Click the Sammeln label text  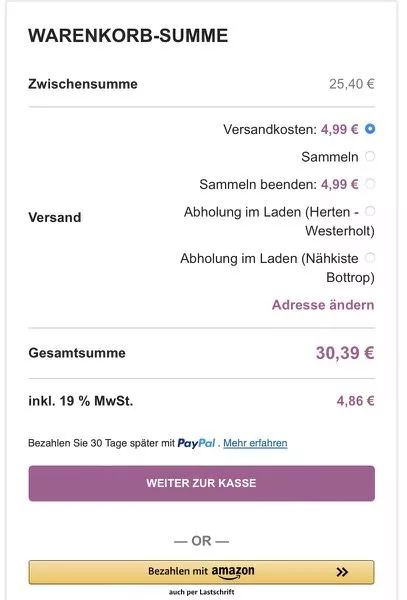pos(330,157)
